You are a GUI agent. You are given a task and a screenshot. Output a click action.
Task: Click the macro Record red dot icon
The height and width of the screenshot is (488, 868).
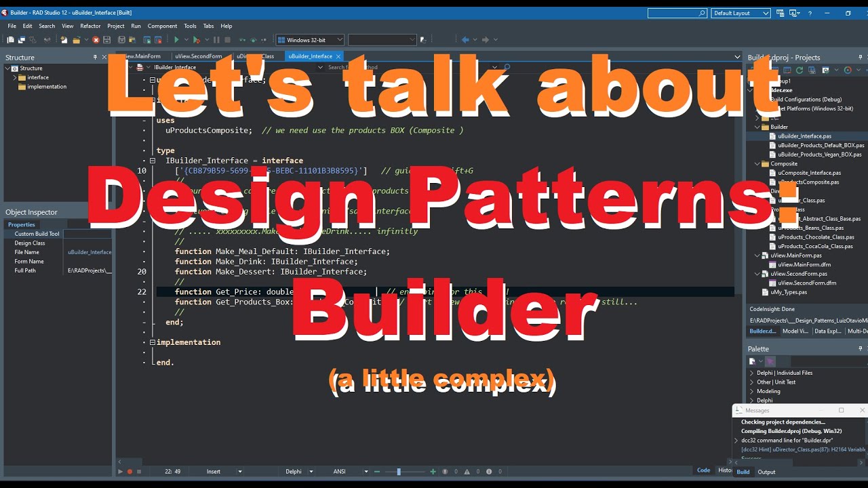tap(130, 471)
